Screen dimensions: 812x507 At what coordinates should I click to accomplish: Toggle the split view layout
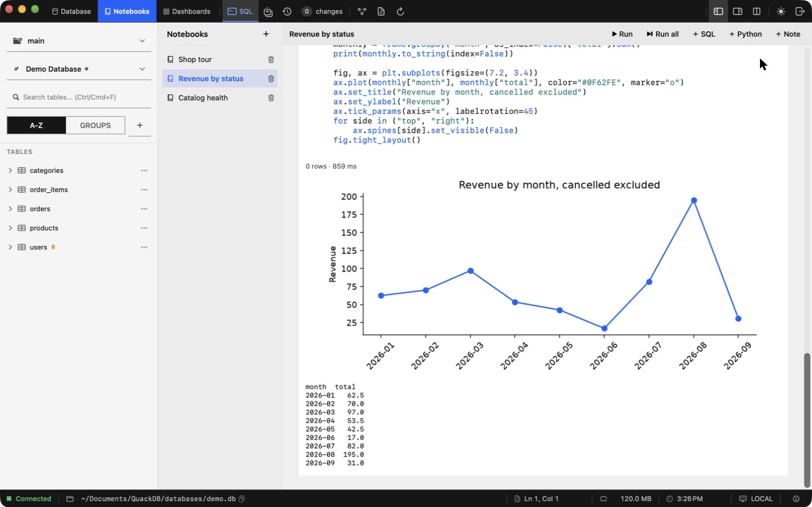[756, 11]
